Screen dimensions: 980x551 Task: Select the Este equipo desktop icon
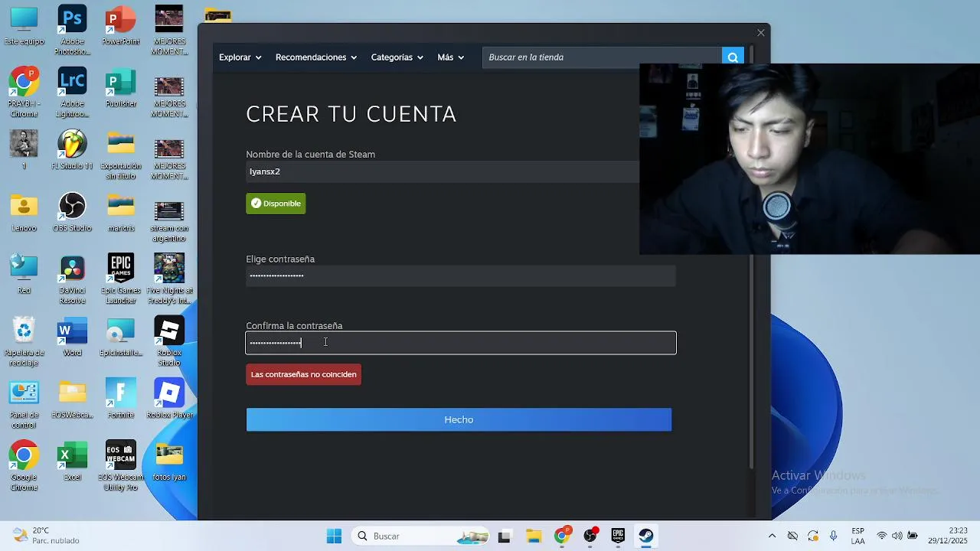tap(24, 27)
